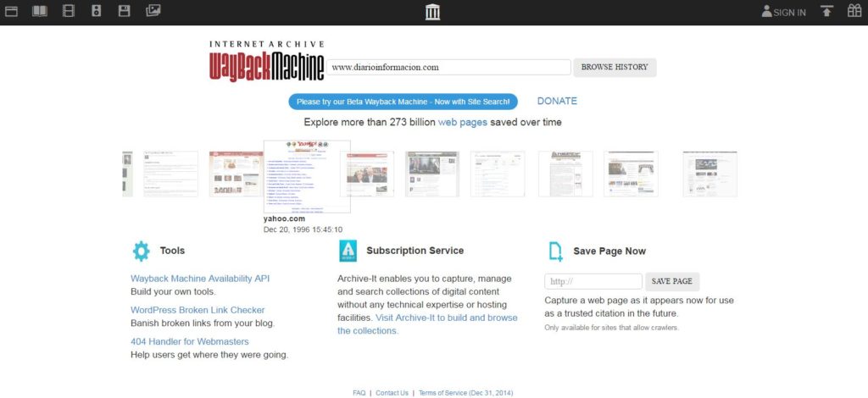The height and width of the screenshot is (398, 868).
Task: Click the Subscription Service heading
Action: pos(415,251)
